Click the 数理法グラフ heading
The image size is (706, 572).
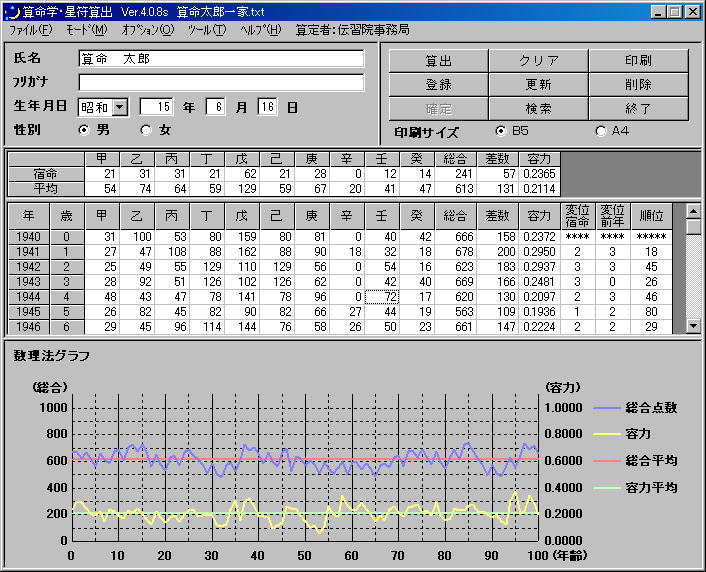tap(51, 356)
